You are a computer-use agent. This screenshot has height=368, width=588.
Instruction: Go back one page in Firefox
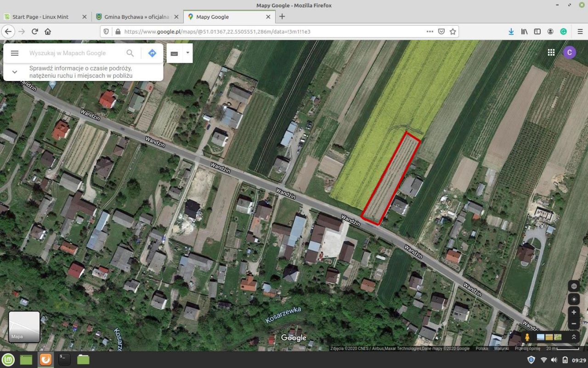click(8, 31)
